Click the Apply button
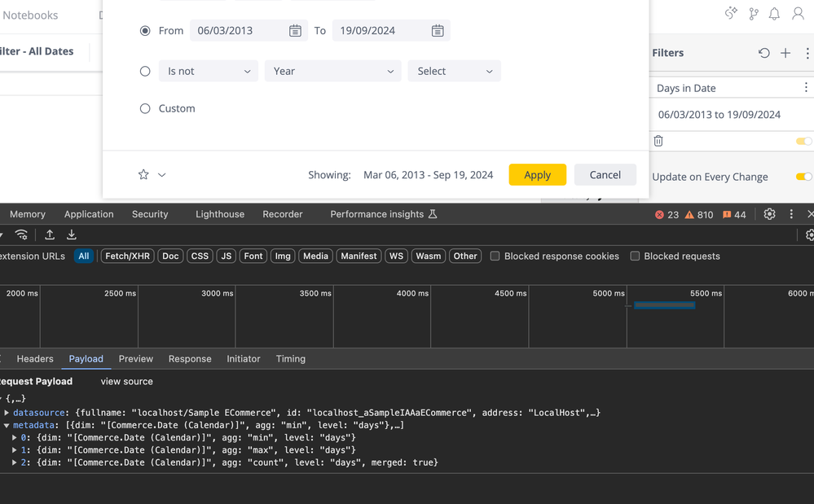The image size is (814, 504). pyautogui.click(x=537, y=175)
